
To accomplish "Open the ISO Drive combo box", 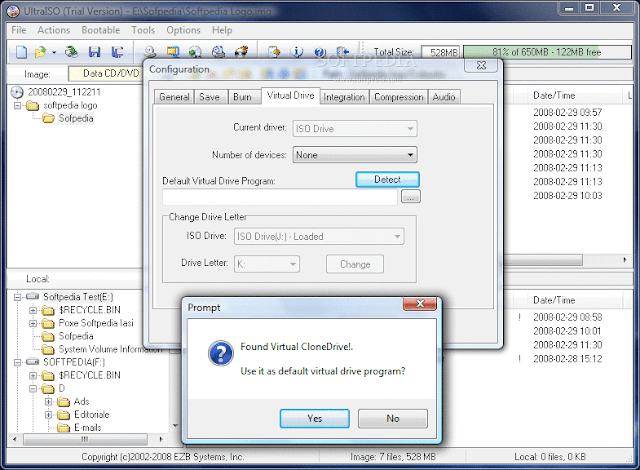I will (319, 237).
